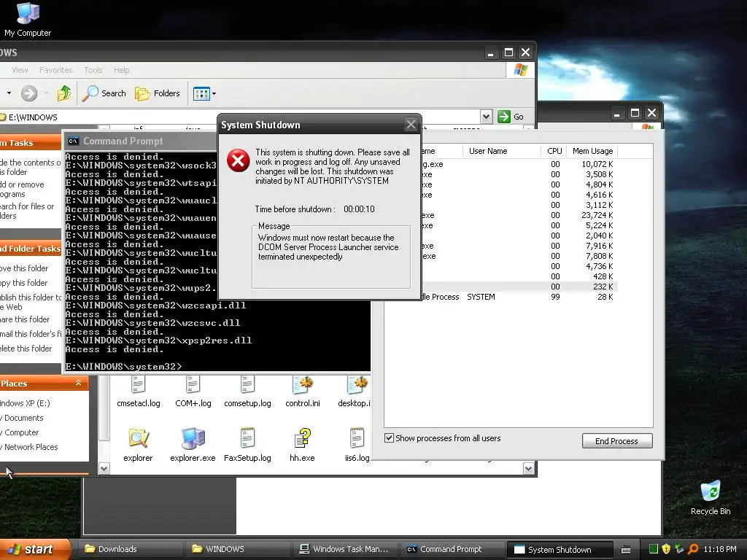Toggle the Folders pane button
The height and width of the screenshot is (560, 747).
coord(158,93)
